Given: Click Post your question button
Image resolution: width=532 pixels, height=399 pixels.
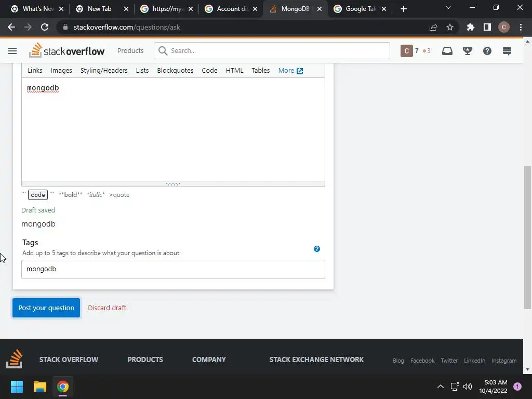Looking at the screenshot, I should pos(46,308).
